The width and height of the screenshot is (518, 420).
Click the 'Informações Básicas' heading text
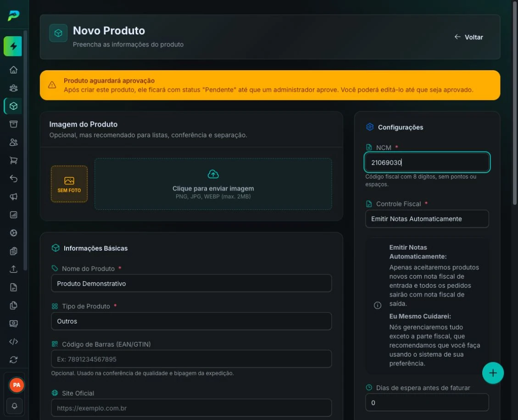coord(95,248)
